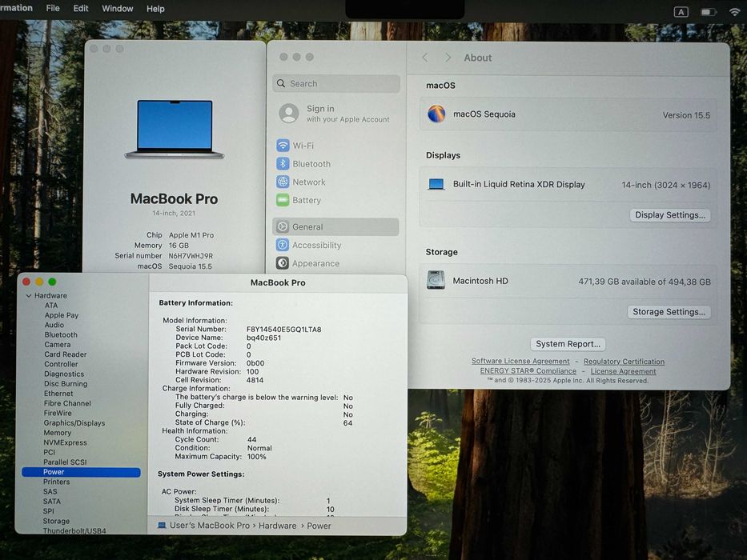Open the Wi-Fi settings icon in sidebar

283,146
